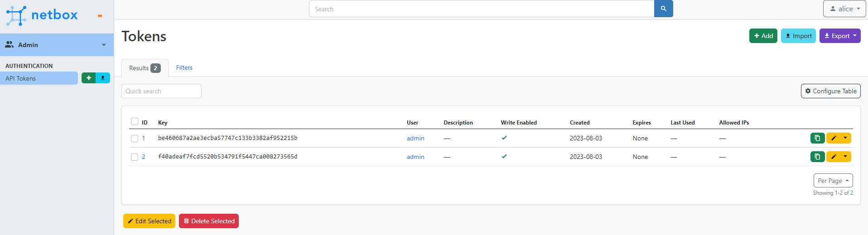This screenshot has height=235, width=868.
Task: Switch to the Filters tab
Action: pos(184,67)
